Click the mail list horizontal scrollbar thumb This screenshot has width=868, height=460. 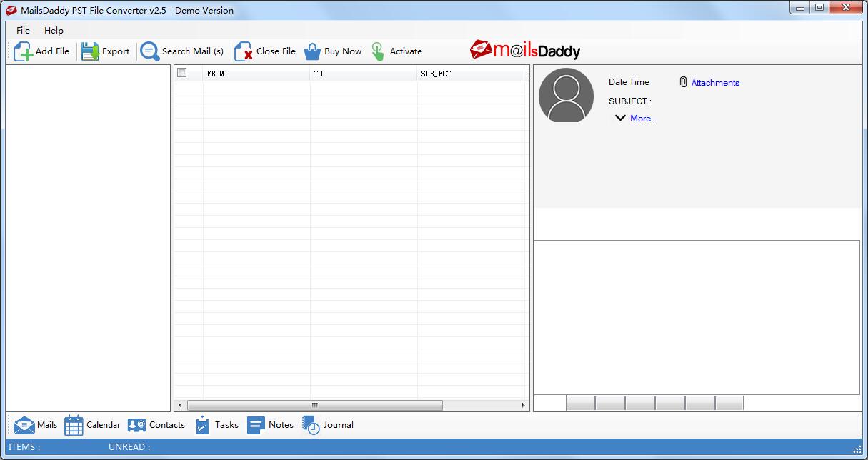coord(314,405)
